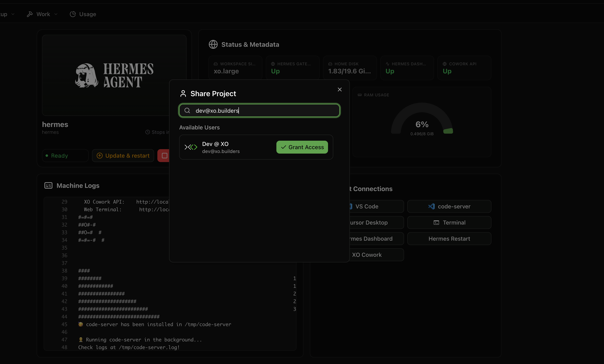
Task: Click the RAM Usage memory icon
Action: tap(360, 95)
